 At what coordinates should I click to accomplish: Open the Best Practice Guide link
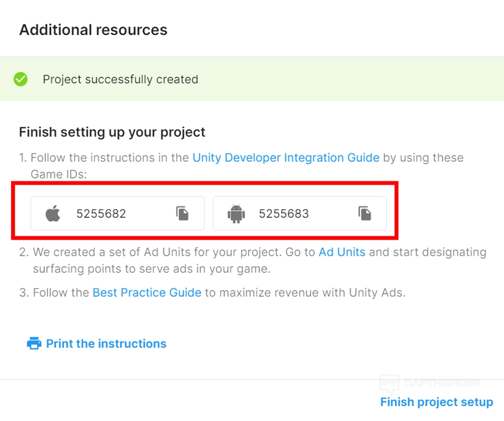click(147, 293)
